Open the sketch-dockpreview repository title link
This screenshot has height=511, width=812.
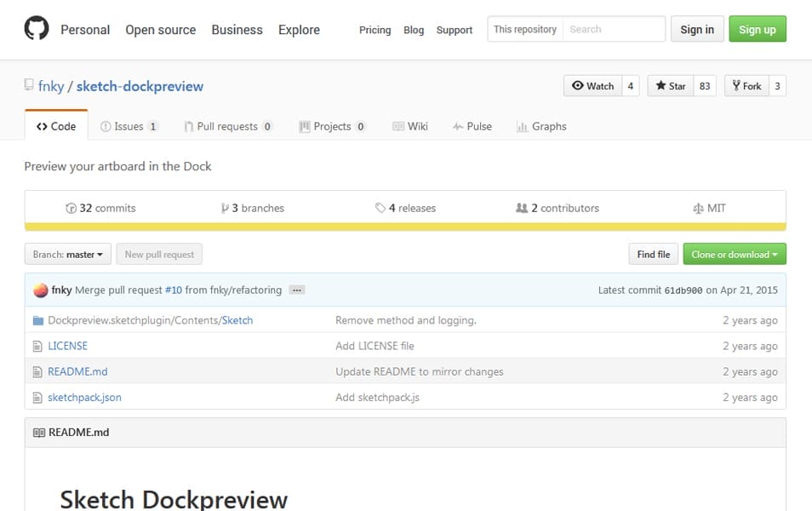point(140,86)
